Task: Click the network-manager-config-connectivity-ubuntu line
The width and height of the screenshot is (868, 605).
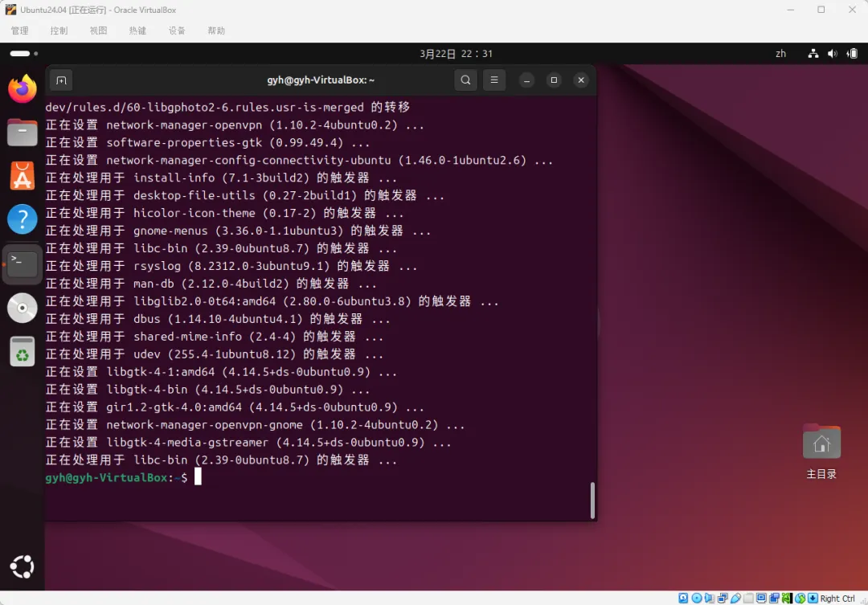Action: [299, 161]
